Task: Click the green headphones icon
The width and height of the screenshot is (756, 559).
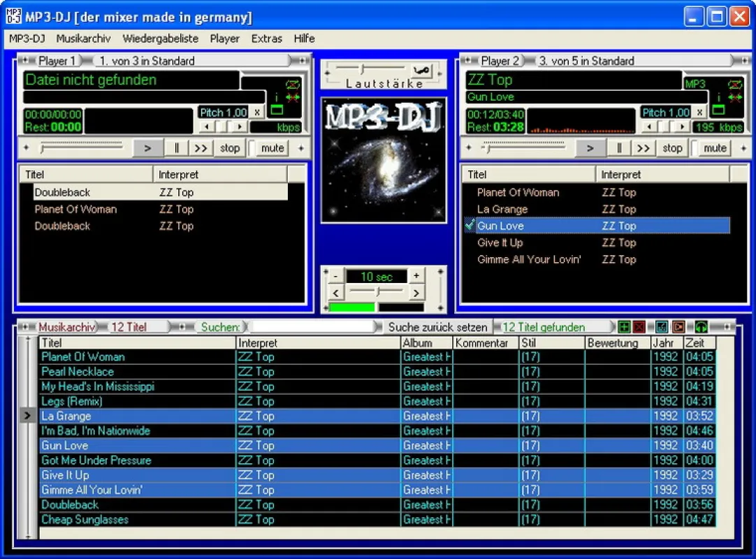Action: (701, 328)
